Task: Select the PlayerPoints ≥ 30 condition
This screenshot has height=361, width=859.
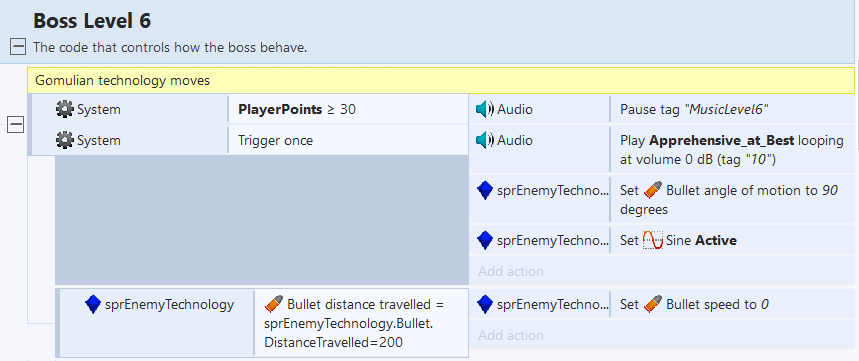Action: [348, 110]
